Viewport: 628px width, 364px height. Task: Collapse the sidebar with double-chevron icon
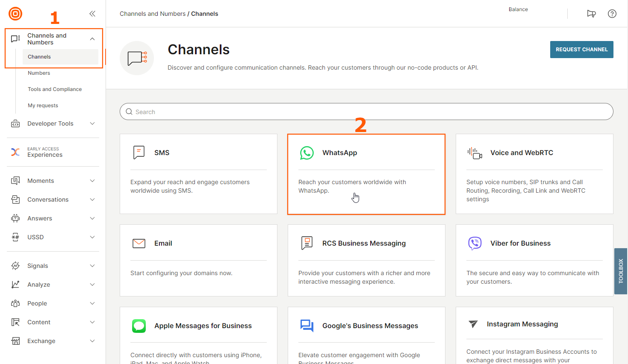click(x=92, y=14)
